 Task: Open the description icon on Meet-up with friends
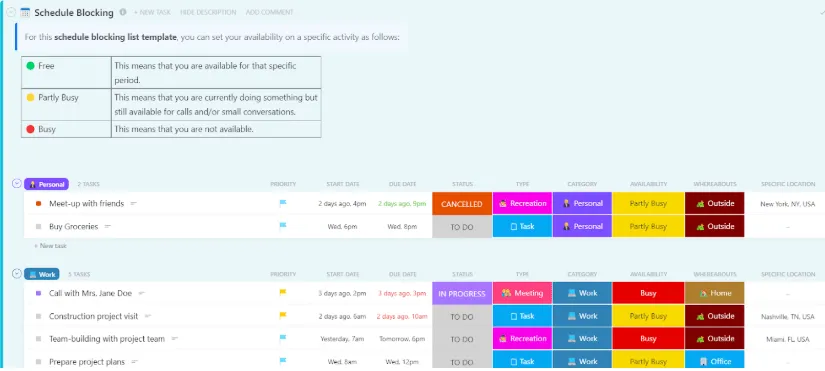(134, 204)
